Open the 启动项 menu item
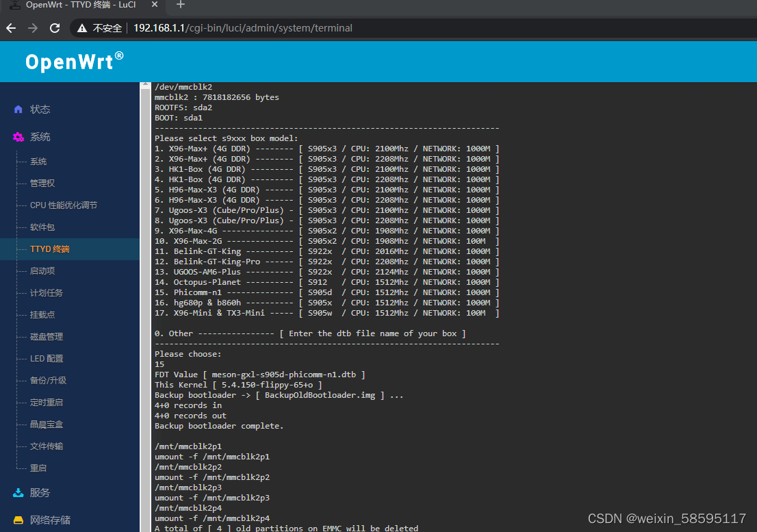 coord(42,271)
